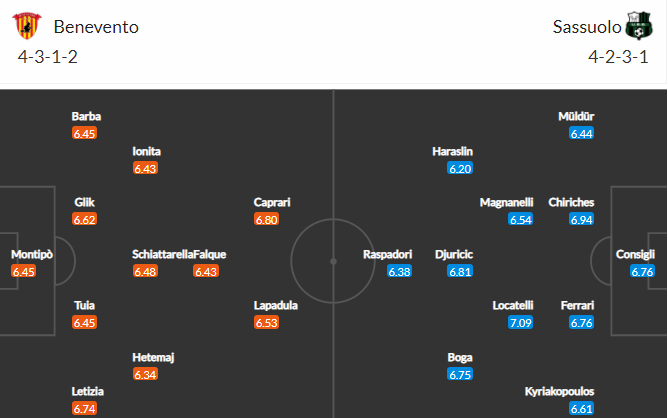This screenshot has width=668, height=418.
Task: Click player name Djuricic
Action: coord(454,254)
